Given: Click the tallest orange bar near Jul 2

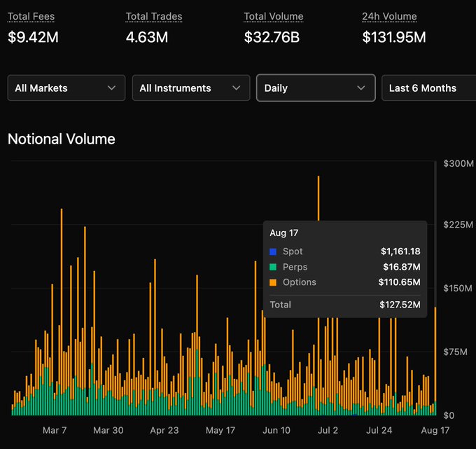Looking at the screenshot, I should pyautogui.click(x=318, y=198).
